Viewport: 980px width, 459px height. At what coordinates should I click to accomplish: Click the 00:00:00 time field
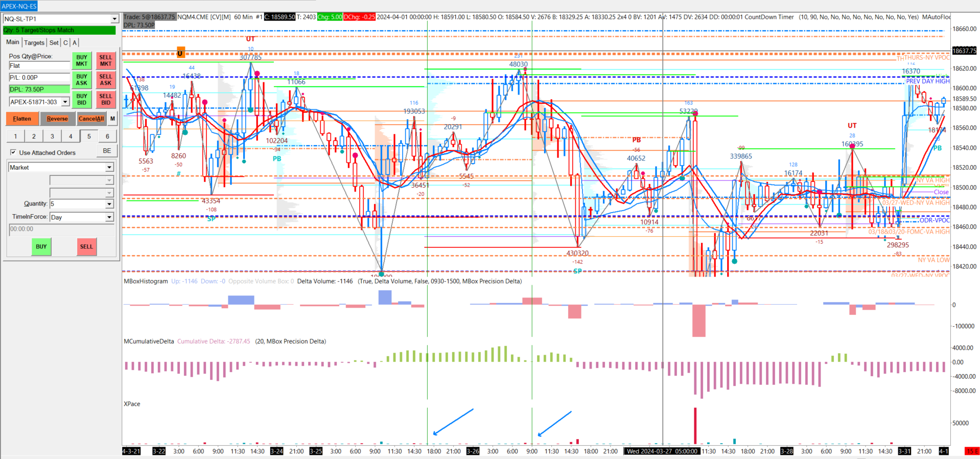[x=61, y=229]
